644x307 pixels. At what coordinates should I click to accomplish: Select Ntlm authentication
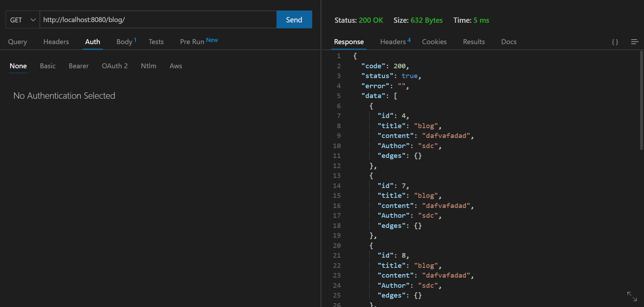[x=148, y=66]
